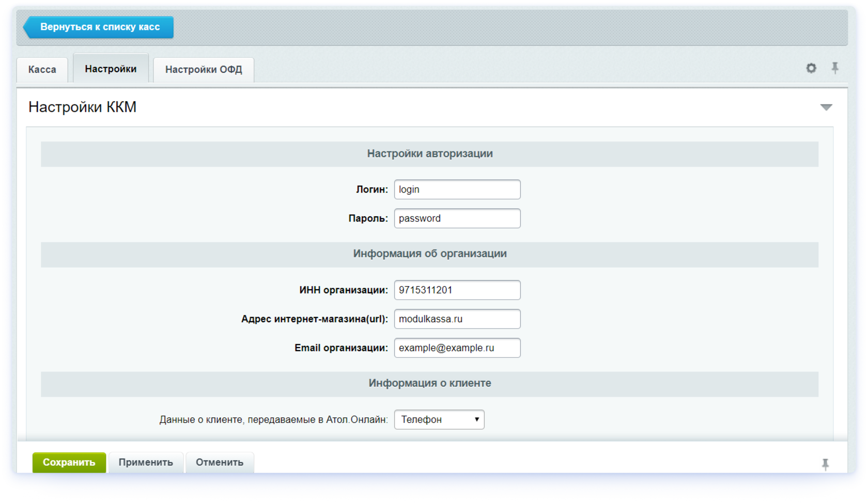The image size is (868, 503).
Task: Collapse the Настройки ККМ section arrow
Action: [x=826, y=107]
